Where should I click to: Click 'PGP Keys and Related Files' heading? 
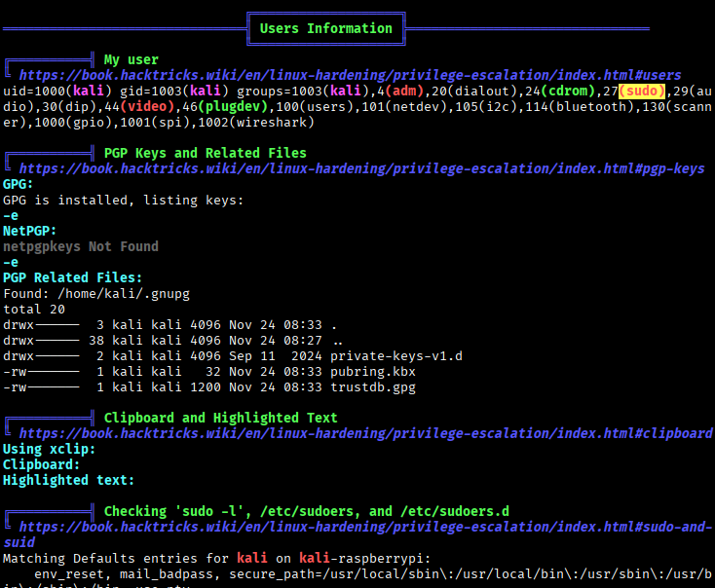[x=205, y=153]
